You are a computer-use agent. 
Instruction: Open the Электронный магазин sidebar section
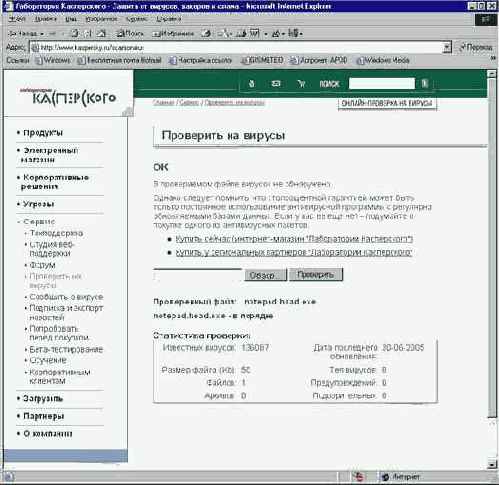(x=50, y=155)
